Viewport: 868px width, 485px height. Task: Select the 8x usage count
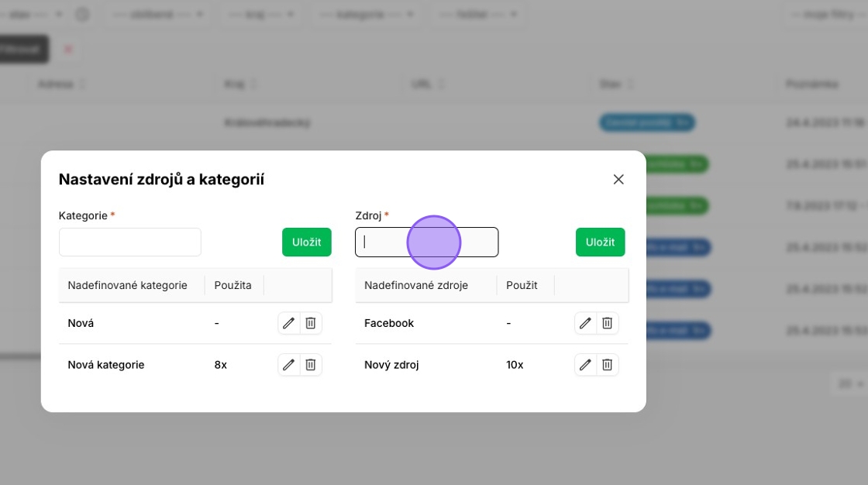point(220,365)
